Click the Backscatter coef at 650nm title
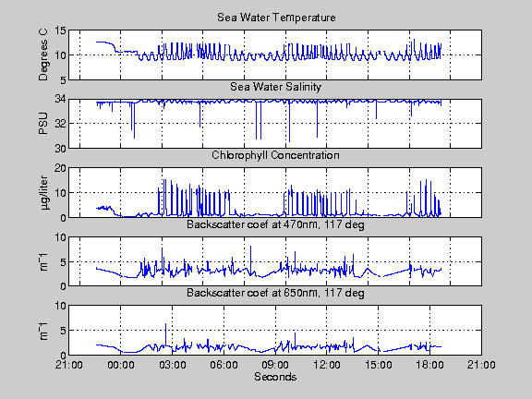Screen dimensions: 532x399 (275, 293)
